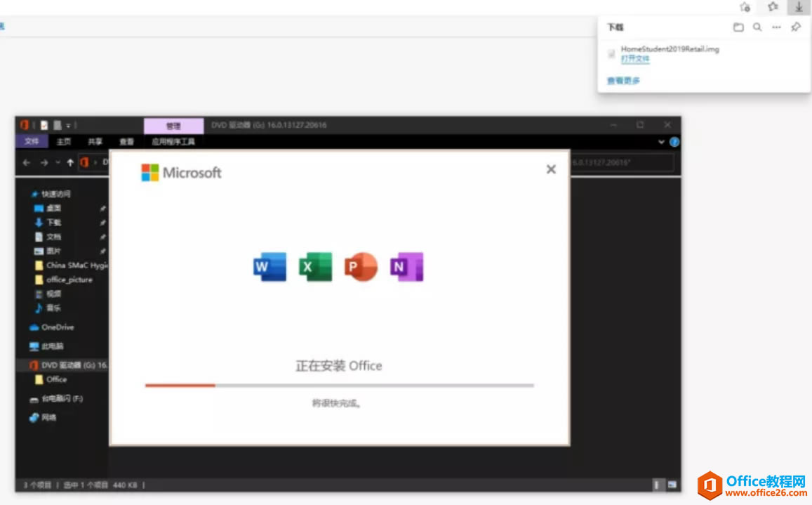Go back in File Explorer

27,162
